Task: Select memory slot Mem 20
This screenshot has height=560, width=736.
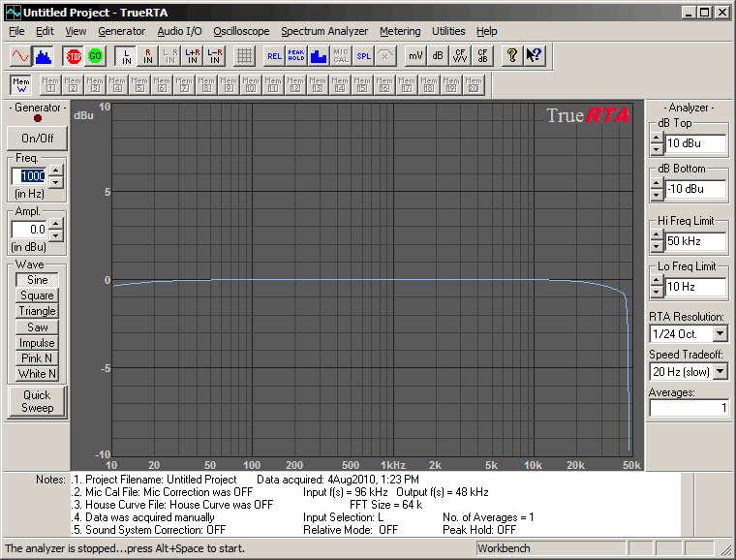Action: (474, 85)
